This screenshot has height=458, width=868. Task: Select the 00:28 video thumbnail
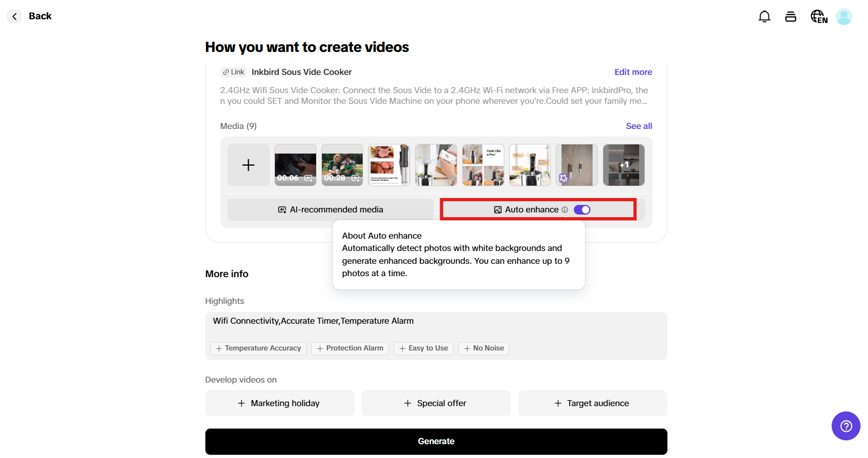[342, 165]
